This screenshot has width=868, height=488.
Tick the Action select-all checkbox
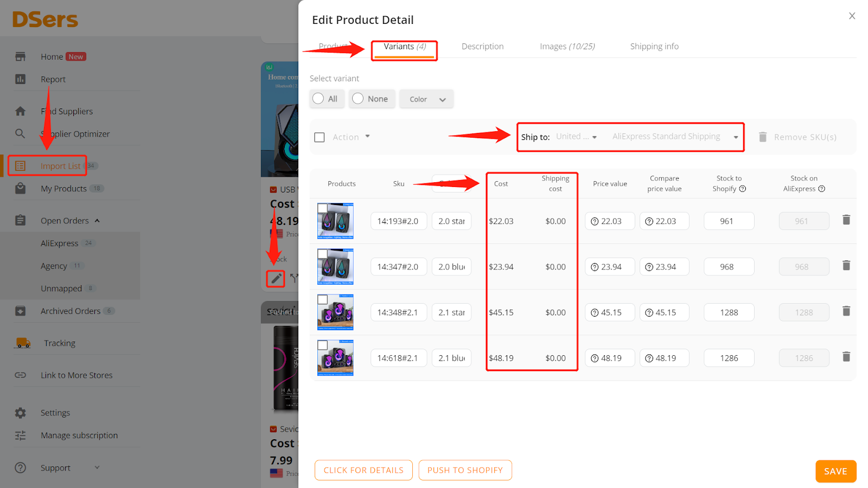click(x=320, y=137)
